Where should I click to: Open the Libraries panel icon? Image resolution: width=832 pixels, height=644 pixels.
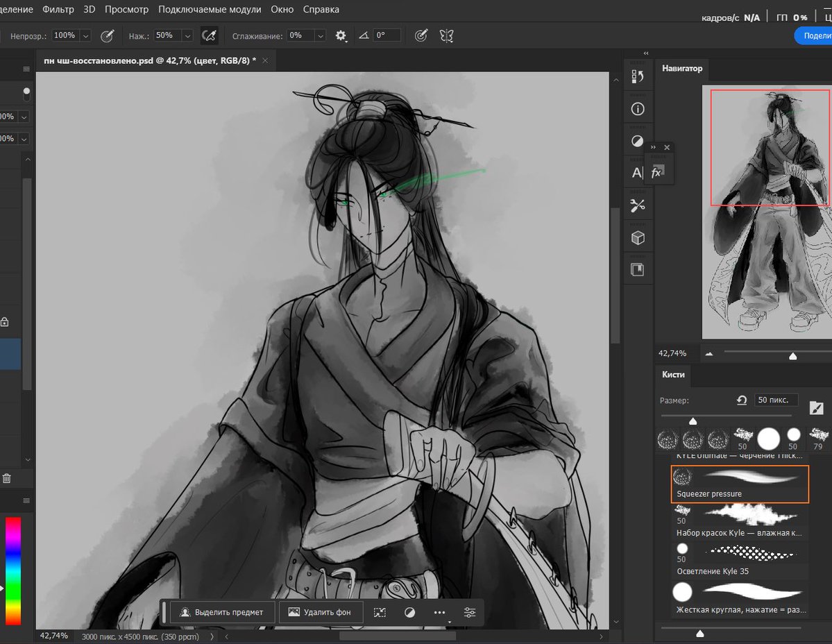tap(637, 270)
